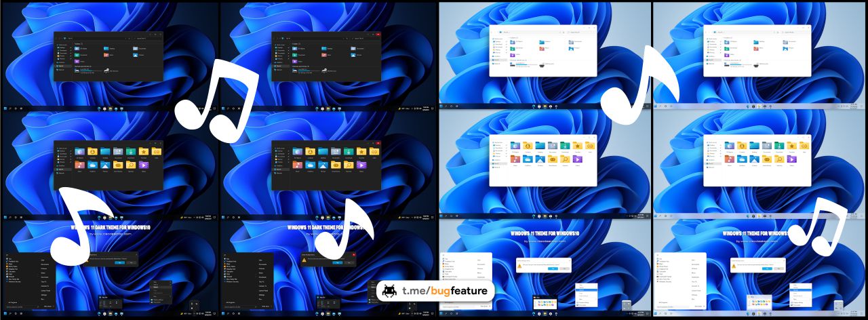
Task: Click Start button on bottom-row fourth screenshot taskbar
Action: pyautogui.click(x=655, y=313)
